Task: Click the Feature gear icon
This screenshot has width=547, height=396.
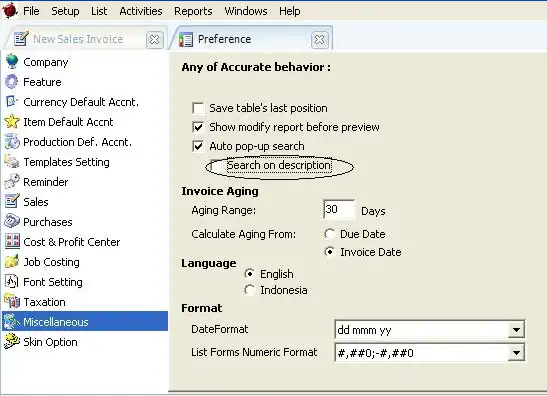Action: (x=12, y=82)
